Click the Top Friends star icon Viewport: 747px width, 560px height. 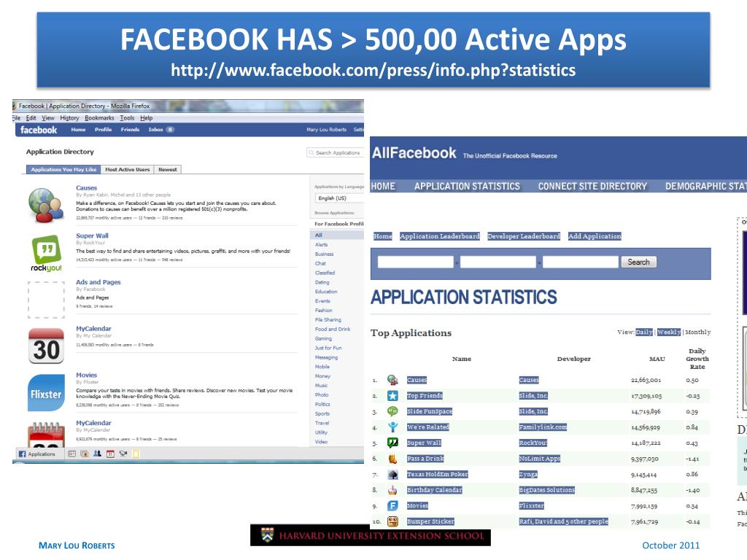coord(392,396)
